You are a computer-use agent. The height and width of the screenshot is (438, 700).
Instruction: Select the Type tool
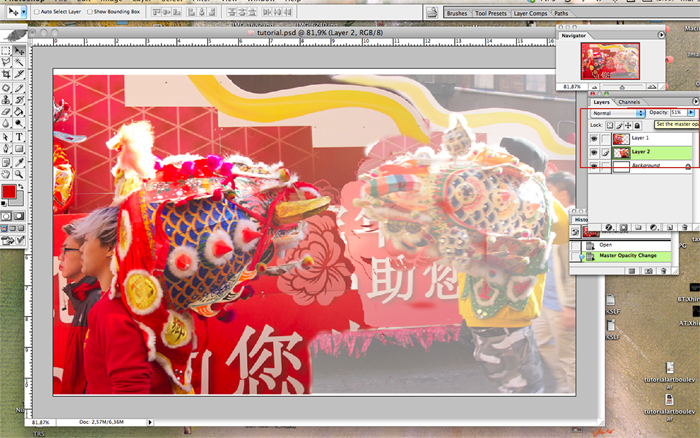19,137
